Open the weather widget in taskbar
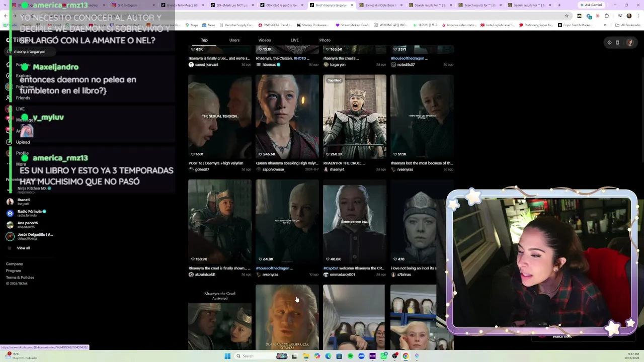Screen dimensions: 644x362 click(x=20, y=356)
